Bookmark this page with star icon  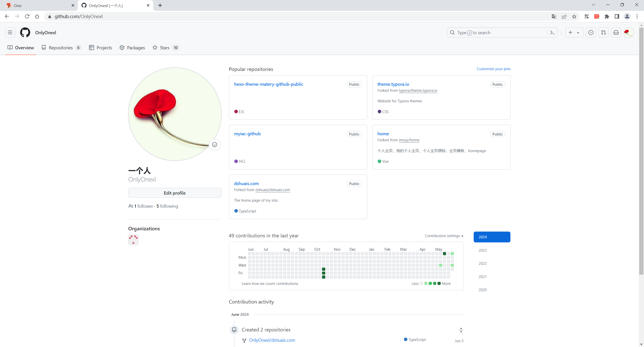pyautogui.click(x=574, y=16)
